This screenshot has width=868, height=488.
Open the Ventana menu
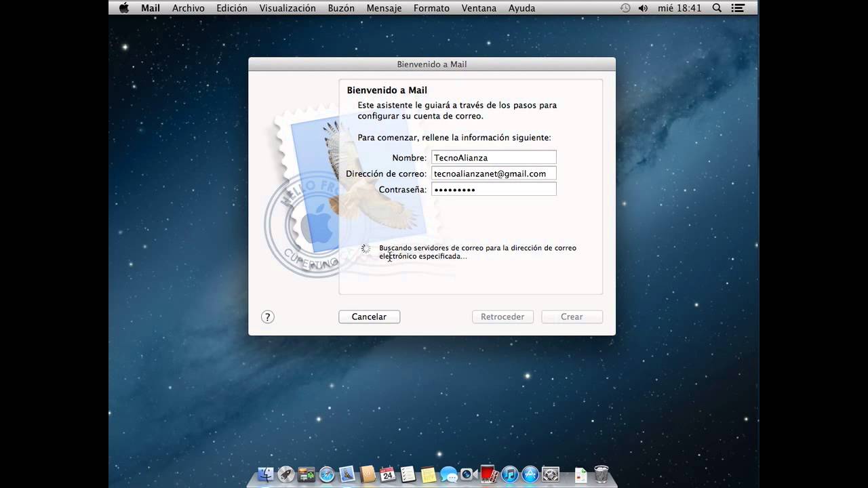click(x=479, y=8)
